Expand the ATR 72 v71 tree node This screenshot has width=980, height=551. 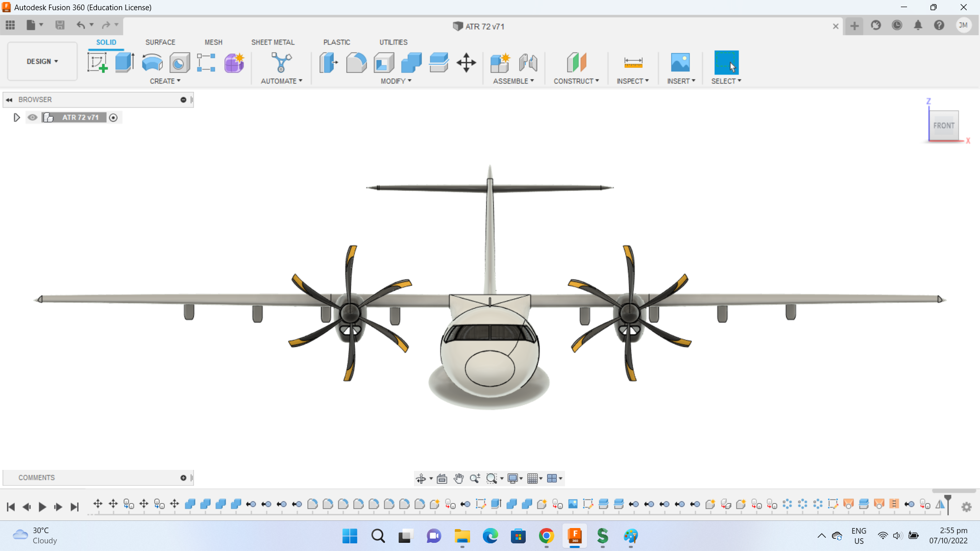16,117
